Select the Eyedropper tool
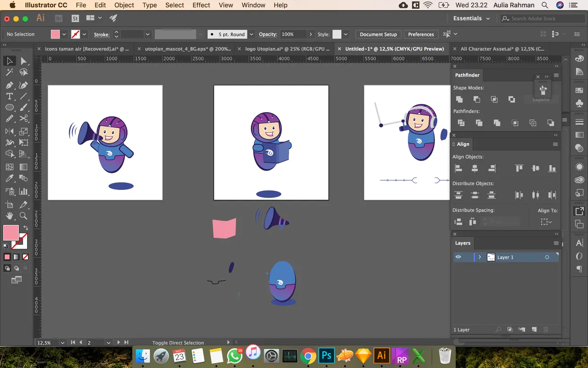Screen dimensions: 588x368 [9, 178]
